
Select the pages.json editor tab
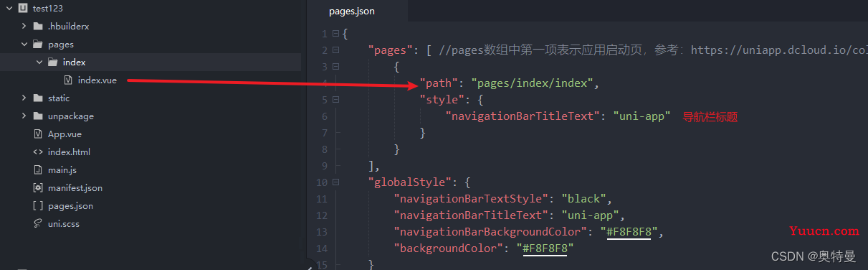click(352, 11)
